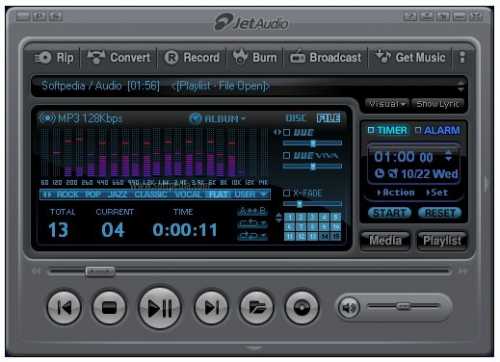Viewport: 500px width, 362px height.
Task: Enable the X-FADE checkbox
Action: tap(286, 193)
